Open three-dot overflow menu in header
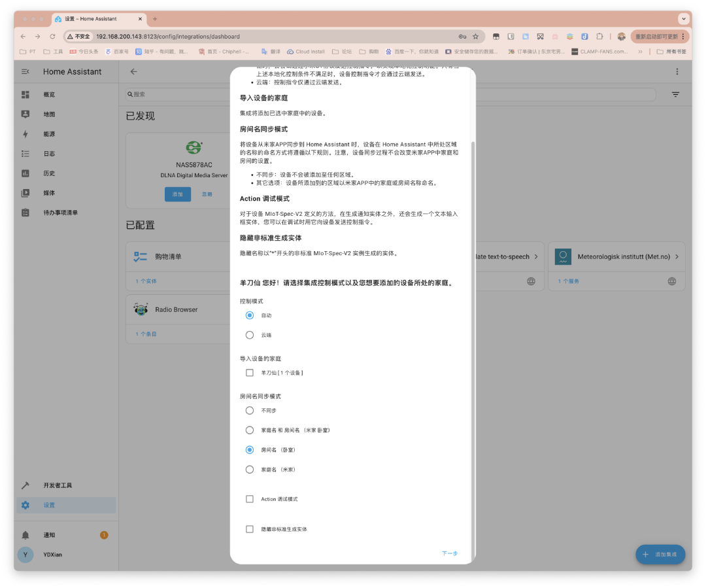This screenshot has width=706, height=588. point(677,72)
